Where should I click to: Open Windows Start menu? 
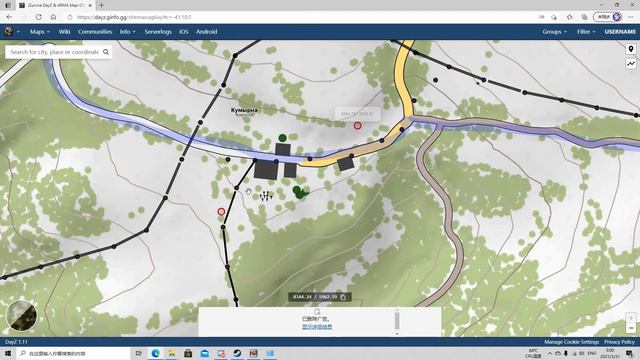tap(8, 353)
